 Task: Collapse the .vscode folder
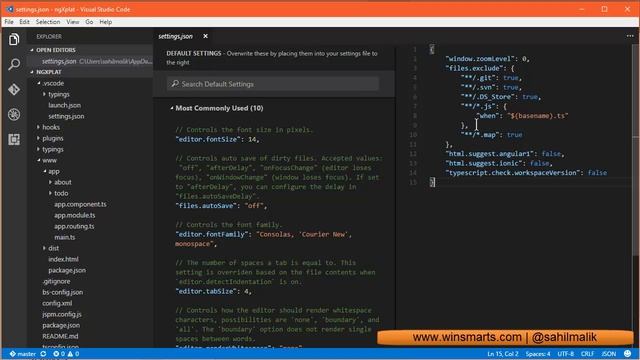(39, 83)
